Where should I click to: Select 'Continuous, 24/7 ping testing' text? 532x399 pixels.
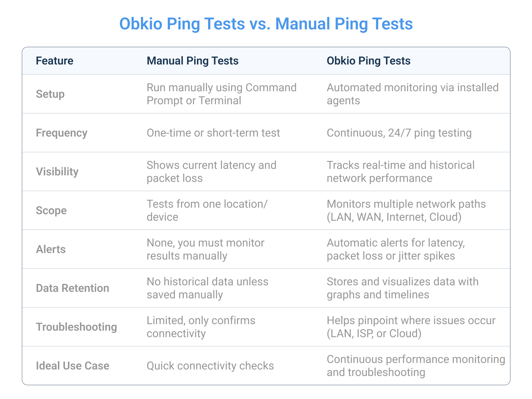pyautogui.click(x=399, y=133)
